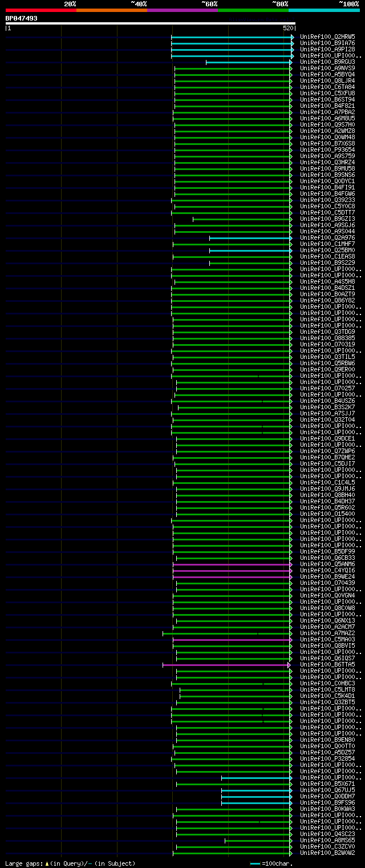Click the orange ~40% identity legend bar
The image size is (365, 868).
coord(112,10)
